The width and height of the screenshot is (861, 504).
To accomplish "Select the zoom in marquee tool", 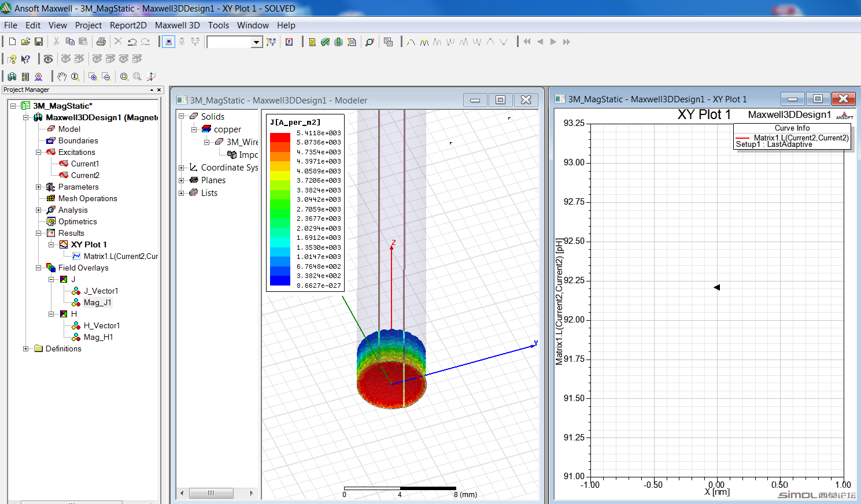I will tap(93, 76).
